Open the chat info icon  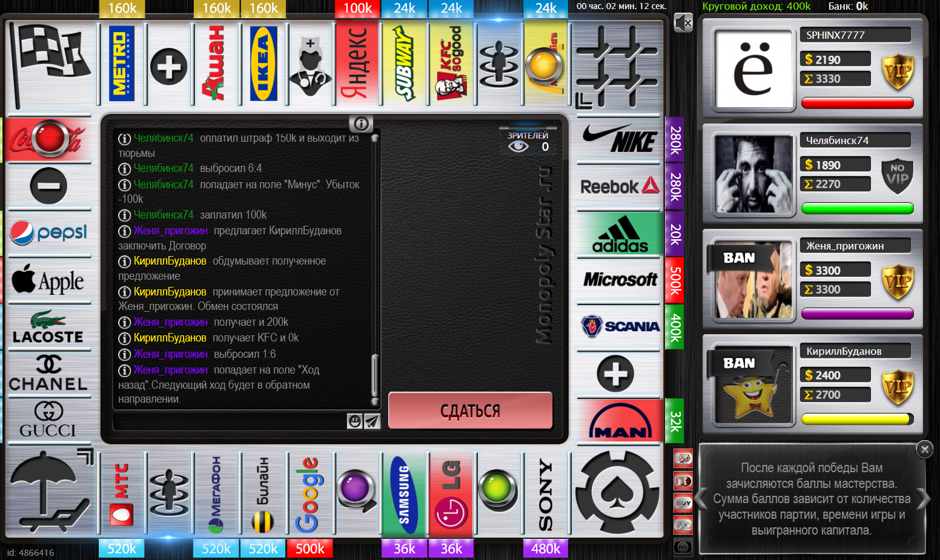click(x=361, y=124)
